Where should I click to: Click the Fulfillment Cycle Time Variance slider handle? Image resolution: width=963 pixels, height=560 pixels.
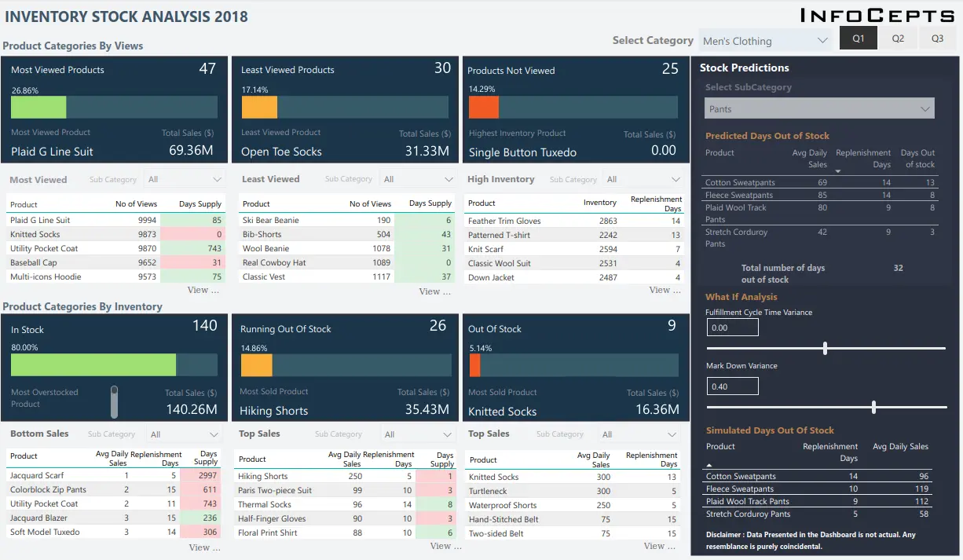pos(824,346)
